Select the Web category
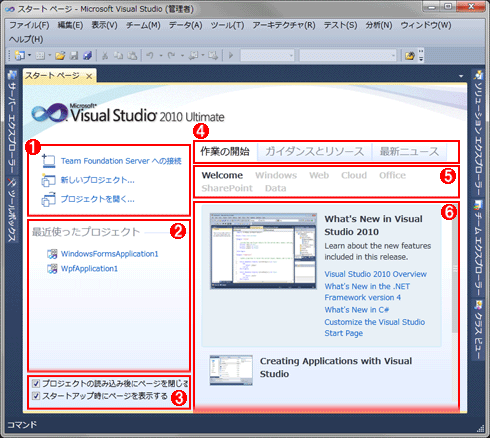The width and height of the screenshot is (490, 438). click(x=319, y=175)
